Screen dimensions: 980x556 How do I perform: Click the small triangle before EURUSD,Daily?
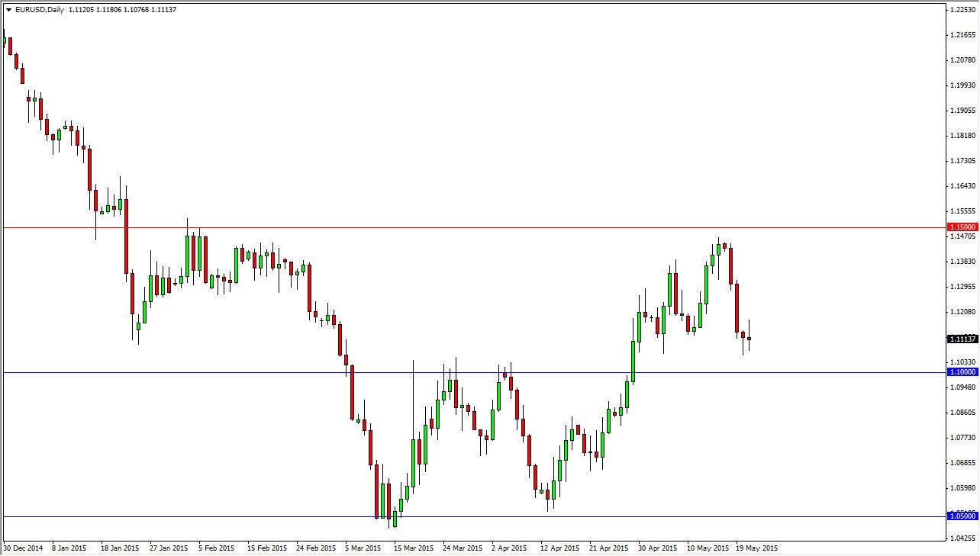[8, 10]
